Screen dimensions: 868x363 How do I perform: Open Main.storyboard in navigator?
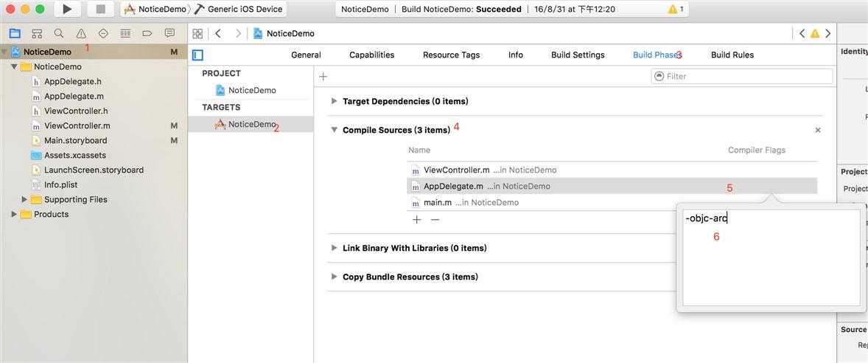point(75,141)
